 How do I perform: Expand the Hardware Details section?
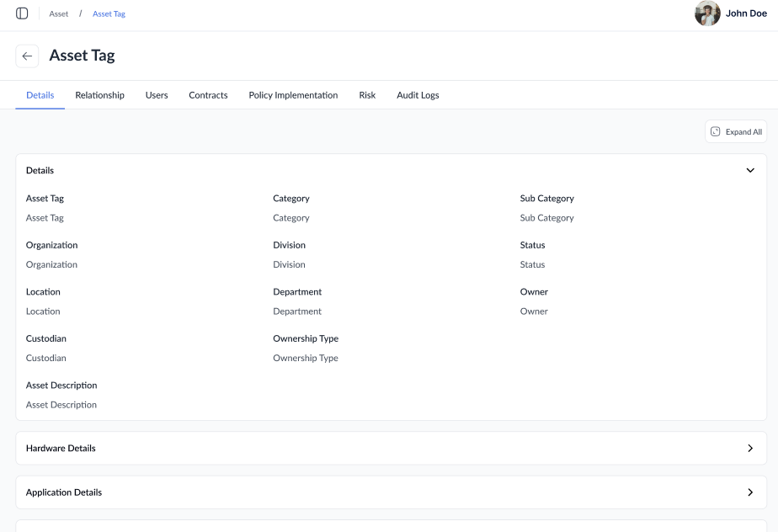(x=391, y=448)
